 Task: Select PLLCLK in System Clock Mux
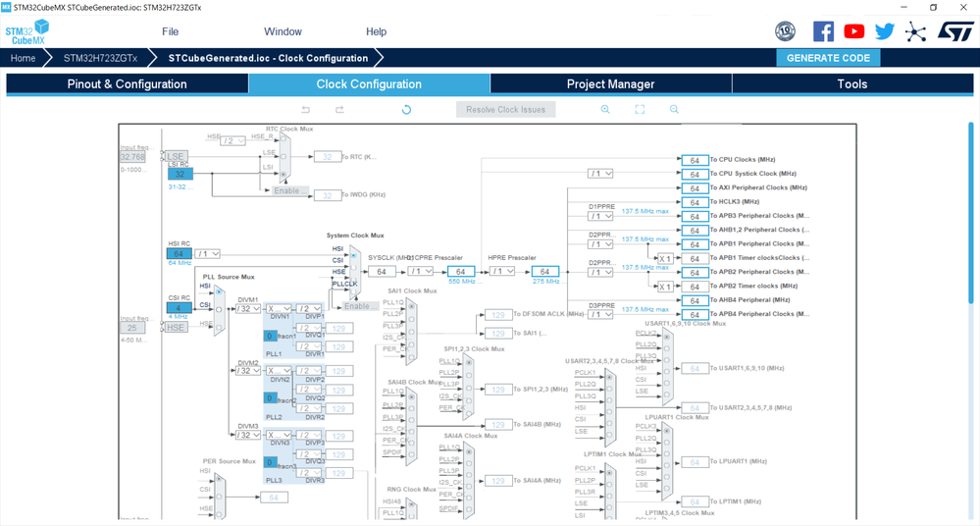click(354, 290)
